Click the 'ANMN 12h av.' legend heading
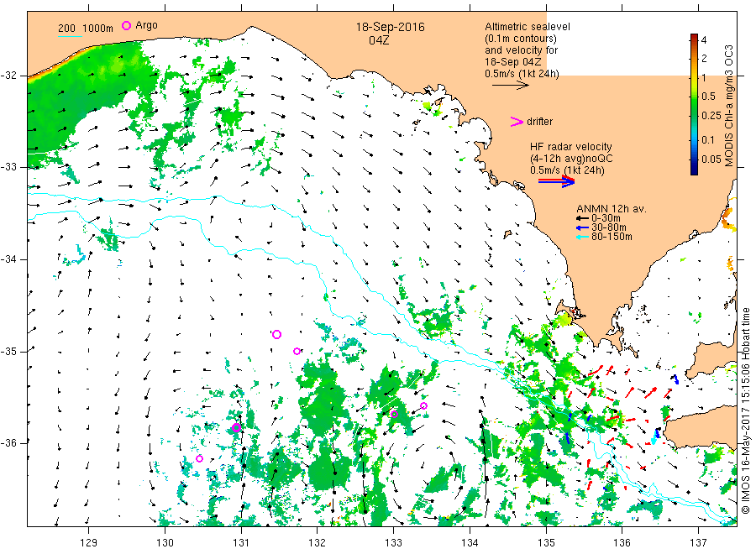Image resolution: width=756 pixels, height=554 pixels. (612, 209)
